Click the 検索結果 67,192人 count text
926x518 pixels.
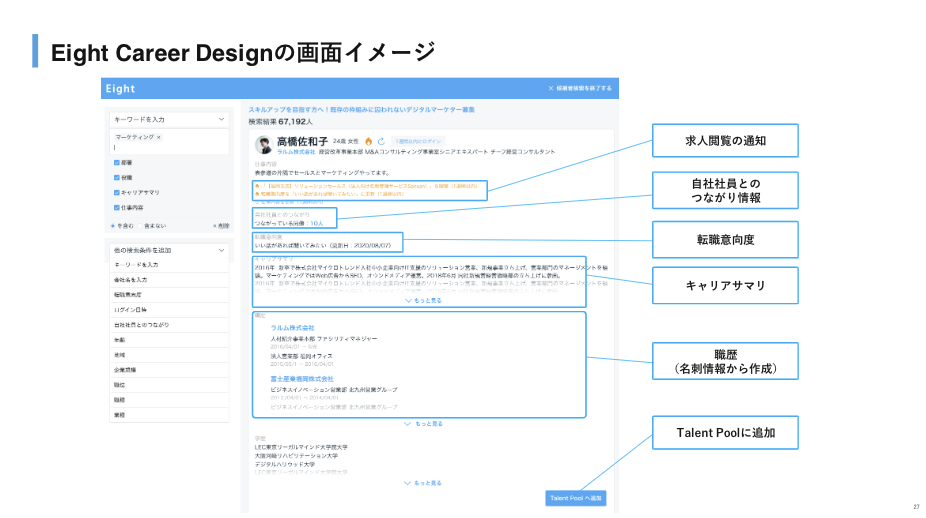coord(281,122)
